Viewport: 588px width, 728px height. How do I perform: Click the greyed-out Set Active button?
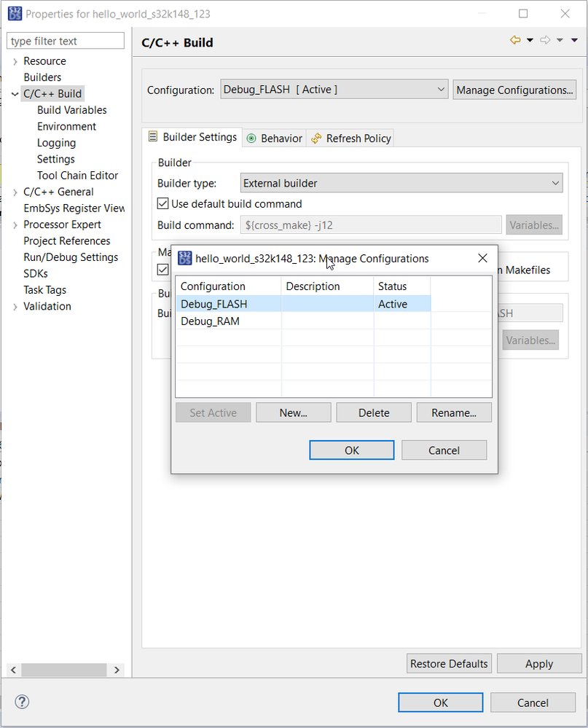(x=213, y=412)
